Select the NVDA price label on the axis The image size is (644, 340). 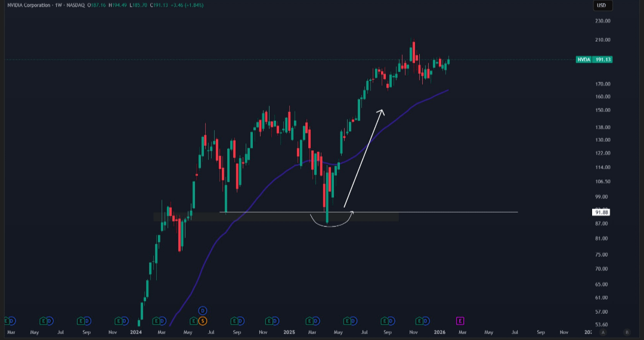[584, 60]
